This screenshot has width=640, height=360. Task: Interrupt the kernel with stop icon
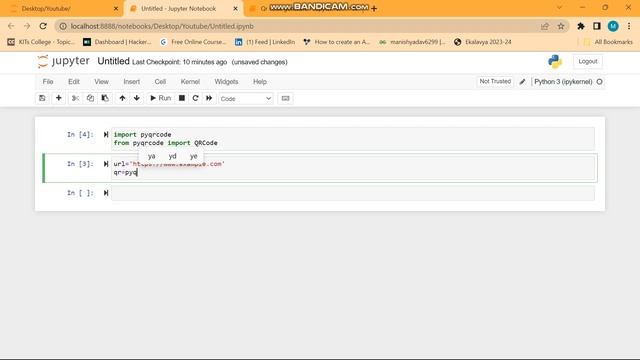click(182, 98)
